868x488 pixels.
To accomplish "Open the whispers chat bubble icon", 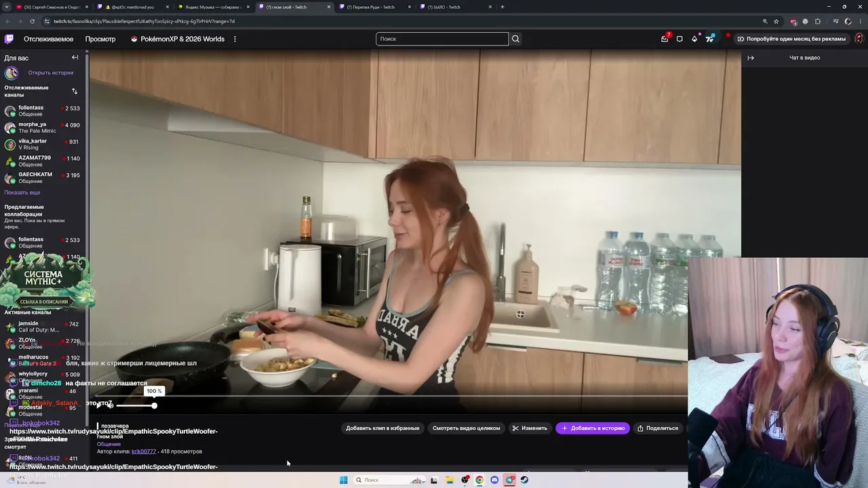I will (679, 39).
